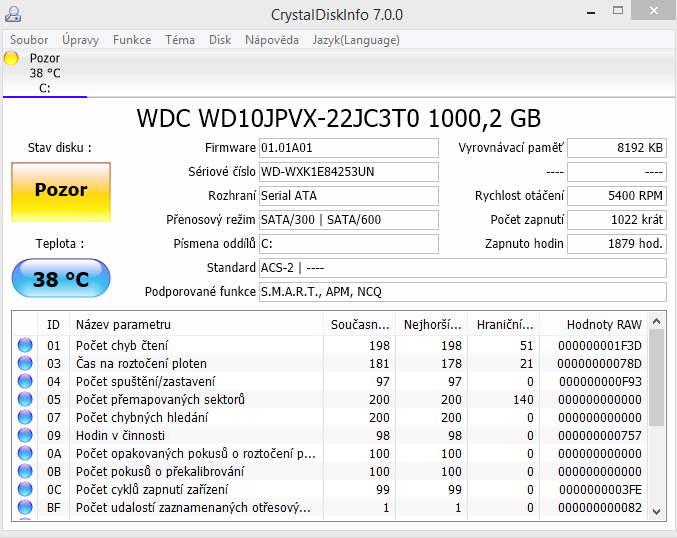Click the status orb for row 03 Čas na roztočení ploten

(25, 364)
